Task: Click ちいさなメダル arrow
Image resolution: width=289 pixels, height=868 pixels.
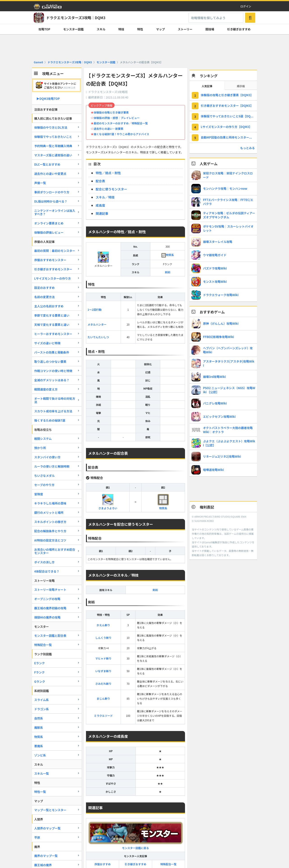Action: coord(78,476)
